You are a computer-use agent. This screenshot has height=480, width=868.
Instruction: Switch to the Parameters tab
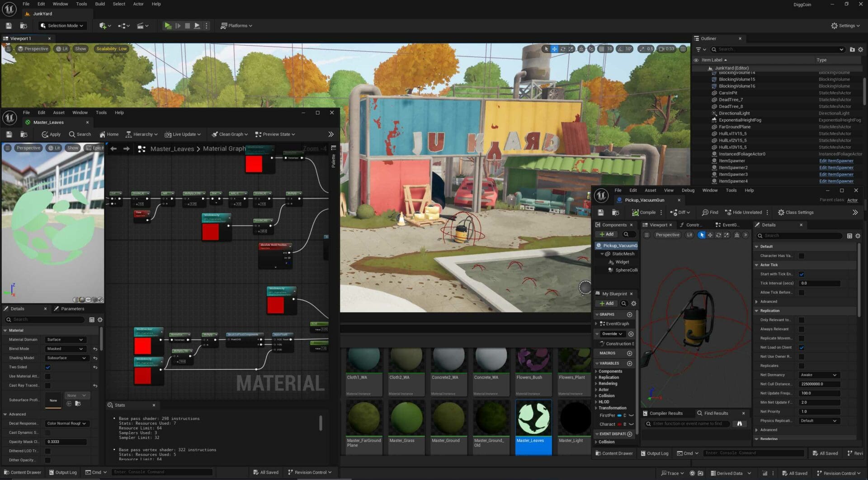tap(72, 309)
